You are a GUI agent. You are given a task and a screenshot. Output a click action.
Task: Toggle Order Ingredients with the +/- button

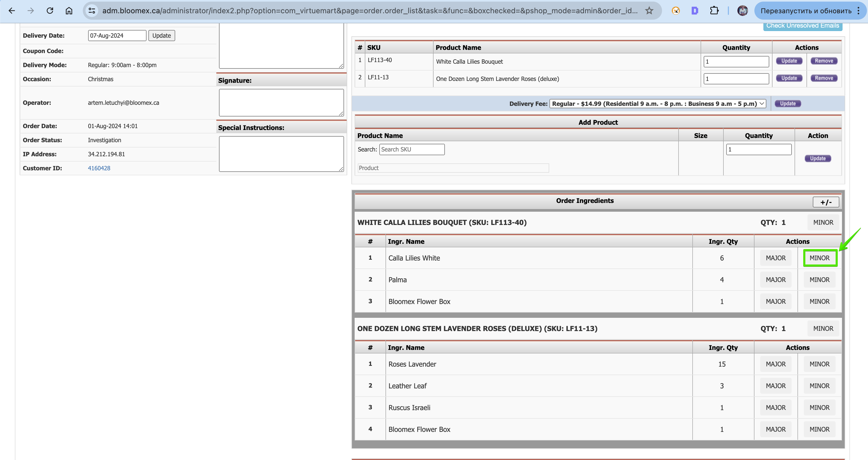(826, 202)
